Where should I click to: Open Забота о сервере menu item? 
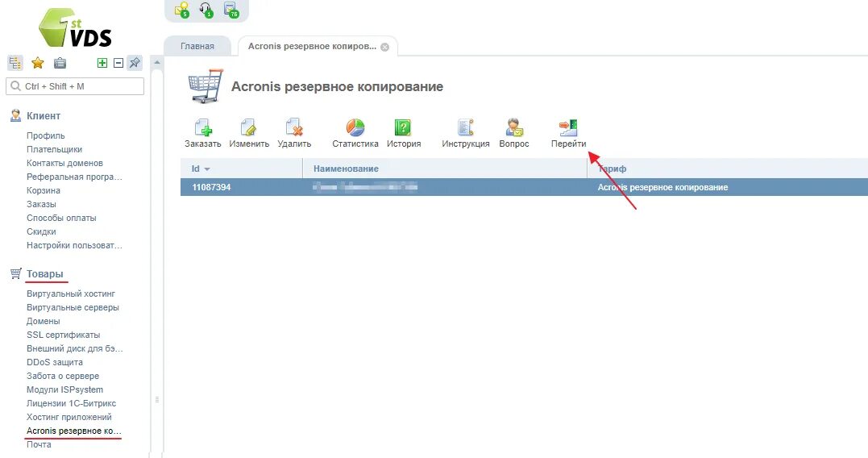[63, 376]
